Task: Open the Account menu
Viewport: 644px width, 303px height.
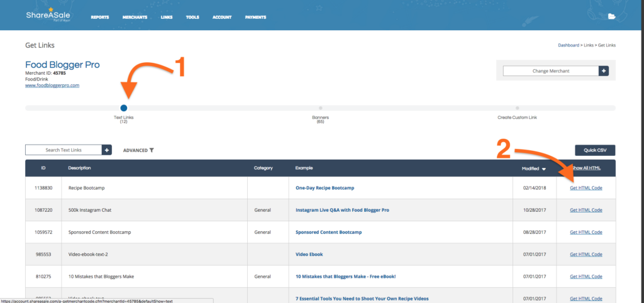Action: click(222, 17)
